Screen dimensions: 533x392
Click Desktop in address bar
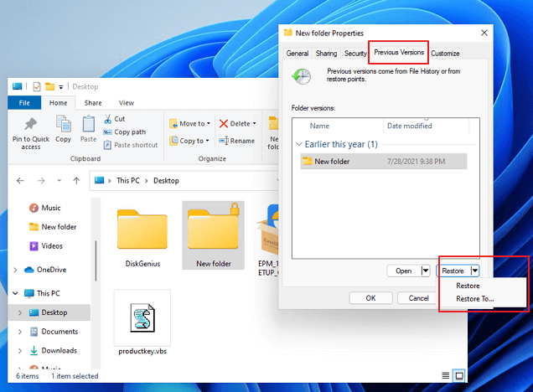pos(166,181)
